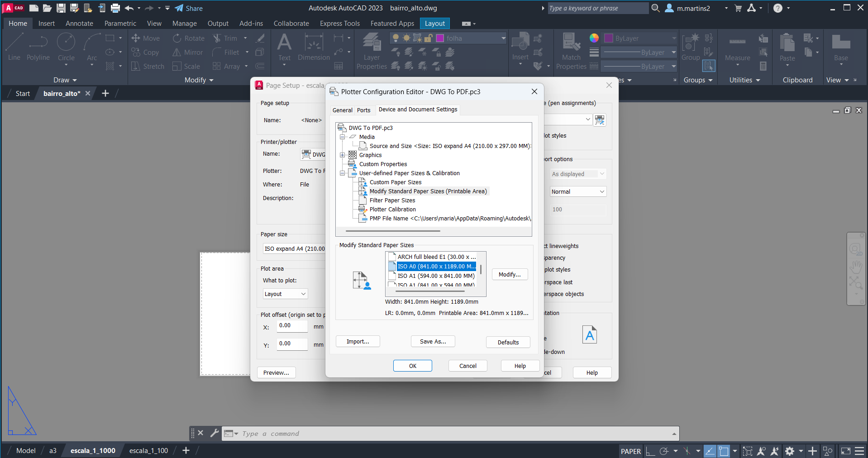Select the Stretch tool

(148, 67)
